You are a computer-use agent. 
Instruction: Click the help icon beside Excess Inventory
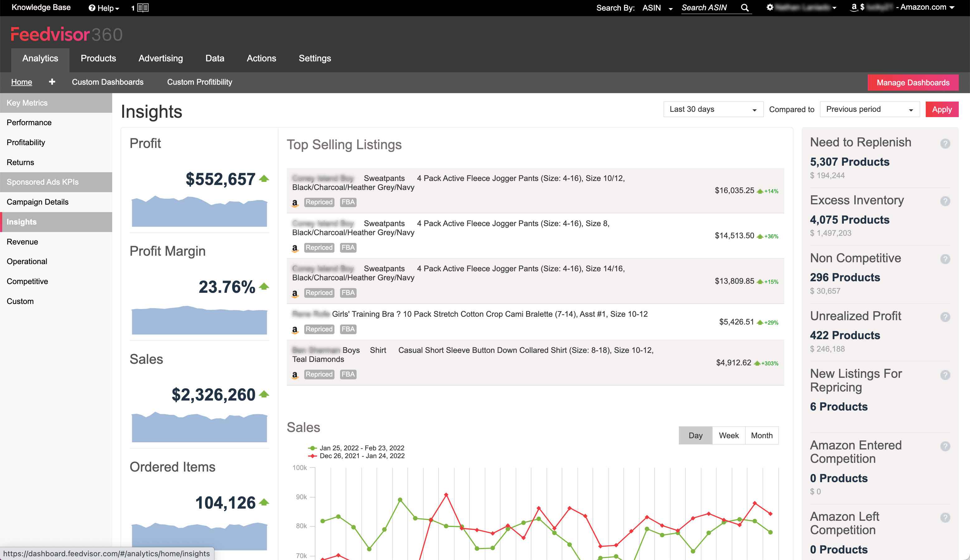pyautogui.click(x=945, y=201)
